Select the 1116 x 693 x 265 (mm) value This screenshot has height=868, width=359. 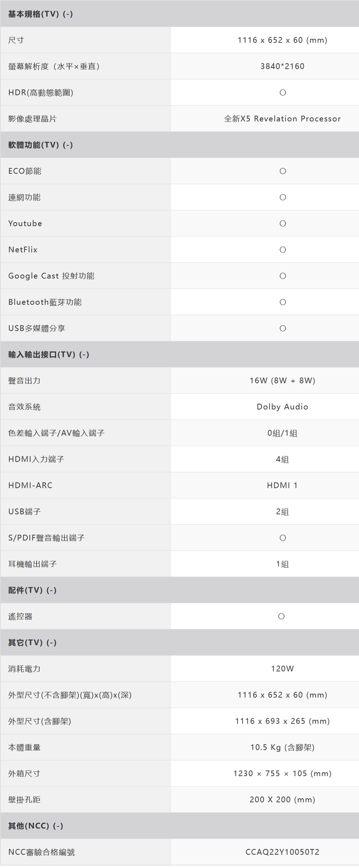(x=283, y=722)
